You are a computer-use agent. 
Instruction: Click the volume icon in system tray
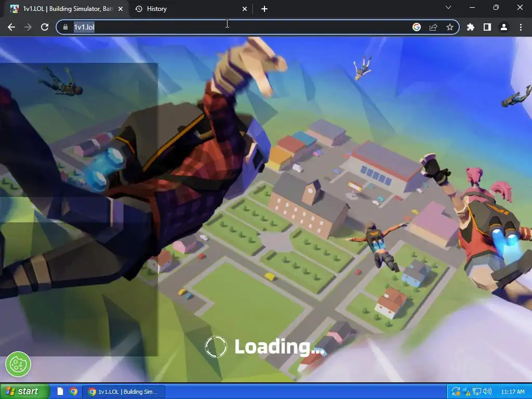(487, 392)
